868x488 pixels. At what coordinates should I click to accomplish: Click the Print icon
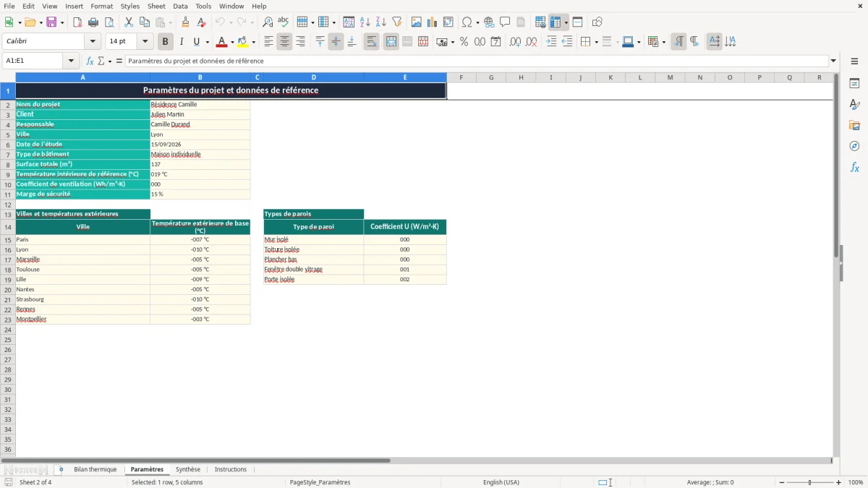point(93,22)
